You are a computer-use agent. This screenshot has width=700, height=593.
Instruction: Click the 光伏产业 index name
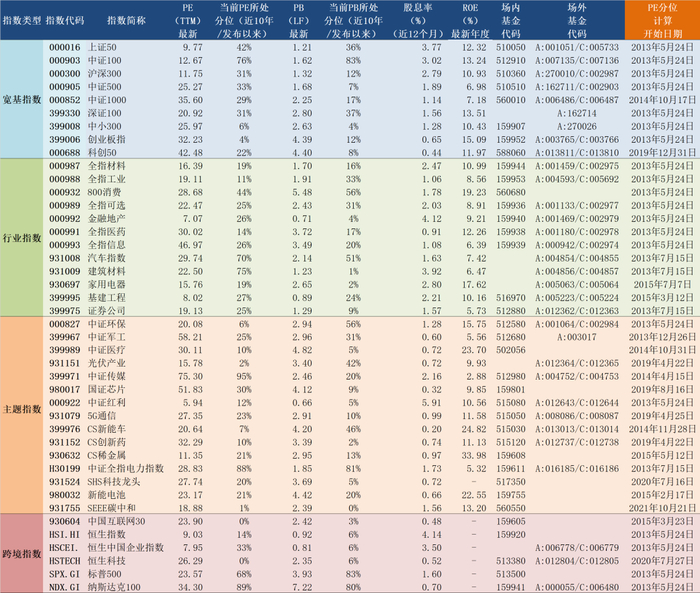107,363
